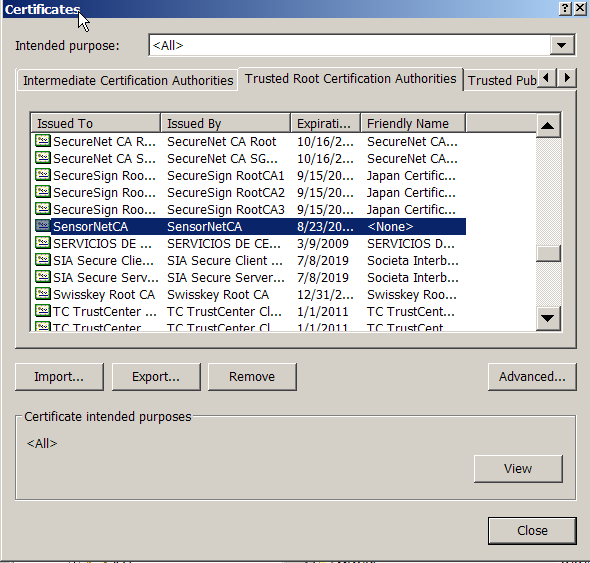Click certificate icon for Swisskey Root CA
The width and height of the screenshot is (590, 563).
pyautogui.click(x=43, y=294)
